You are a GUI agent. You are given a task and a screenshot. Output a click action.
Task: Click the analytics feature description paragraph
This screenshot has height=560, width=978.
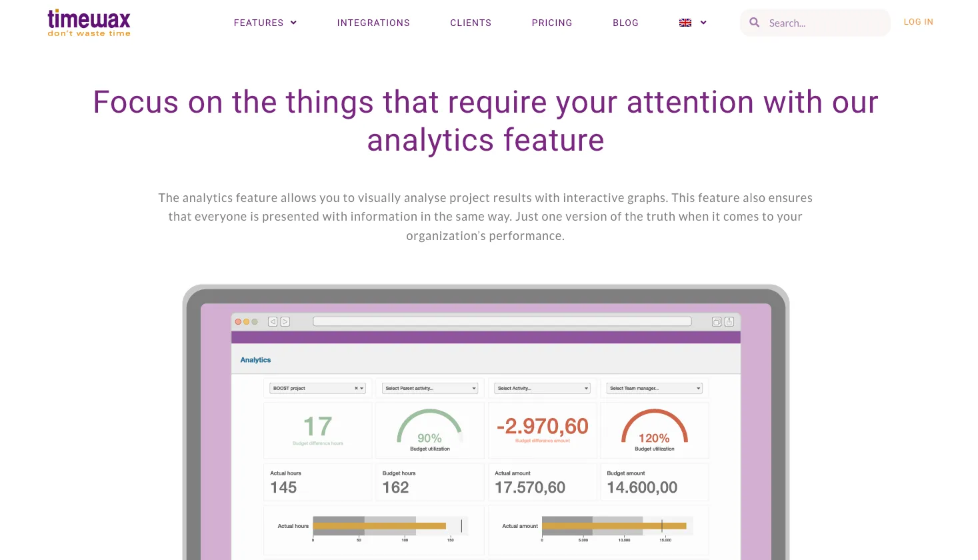(x=485, y=217)
